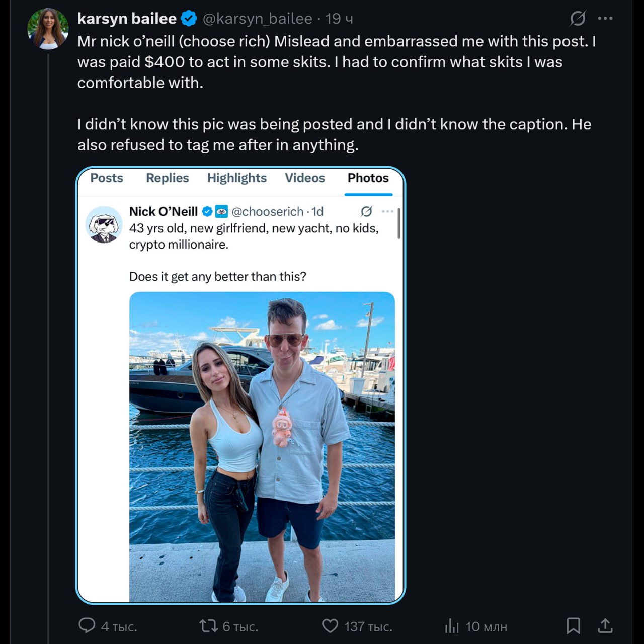Click karsyn bailee's blue verified badge

(189, 19)
